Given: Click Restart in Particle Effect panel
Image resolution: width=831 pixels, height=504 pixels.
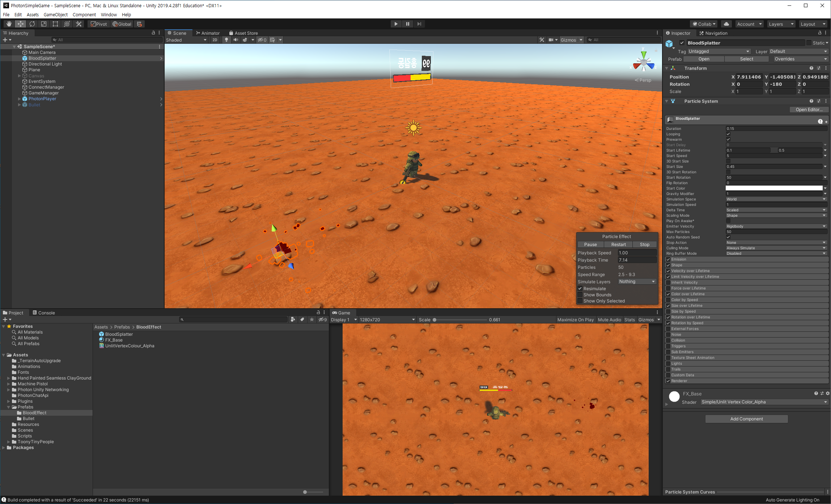Looking at the screenshot, I should click(618, 245).
